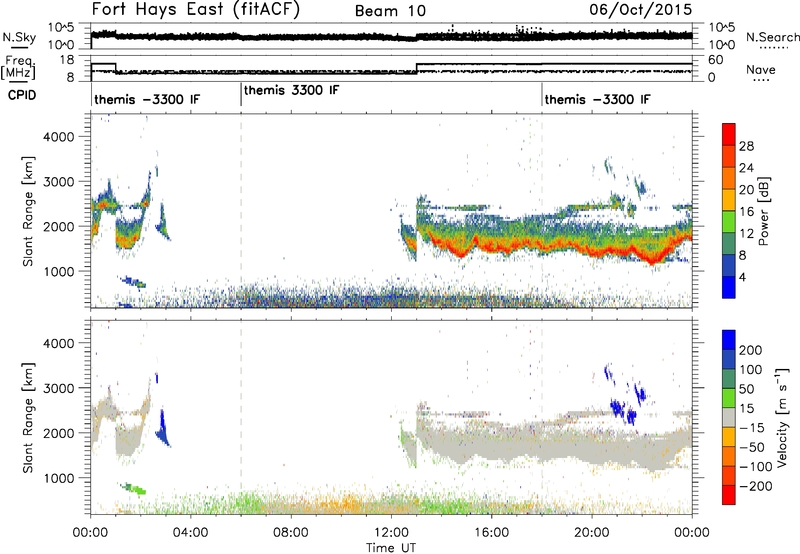
Task: Click the velocity scale value '-200'
Action: click(756, 486)
